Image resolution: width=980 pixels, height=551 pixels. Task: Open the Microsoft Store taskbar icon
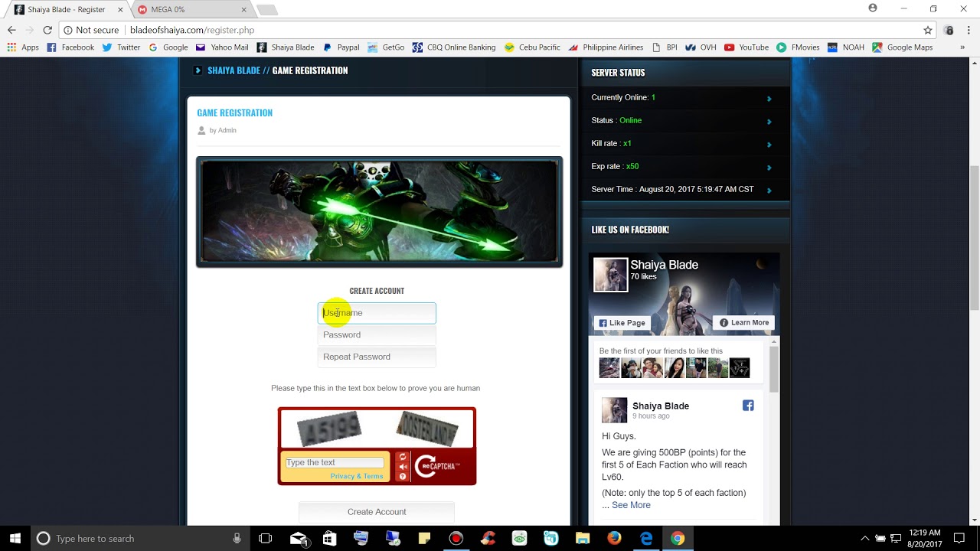[330, 538]
